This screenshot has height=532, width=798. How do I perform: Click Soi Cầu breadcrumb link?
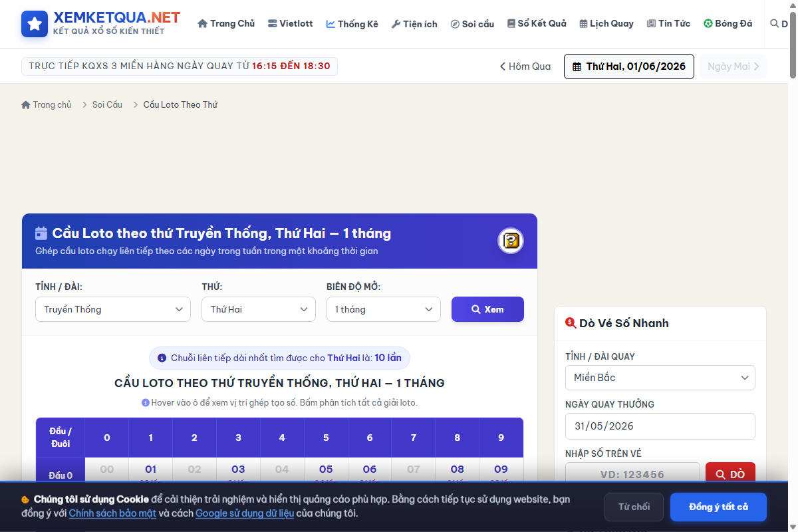point(107,104)
